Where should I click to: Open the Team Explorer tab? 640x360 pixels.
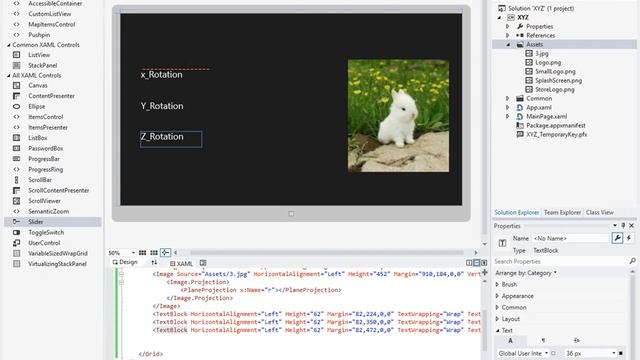point(562,212)
